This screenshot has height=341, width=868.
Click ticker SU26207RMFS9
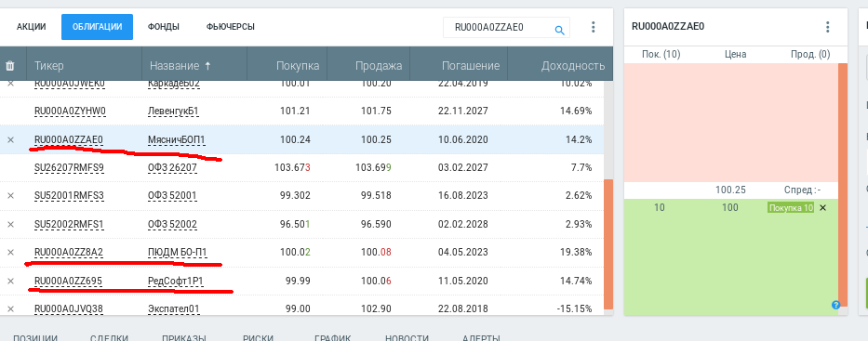point(69,167)
